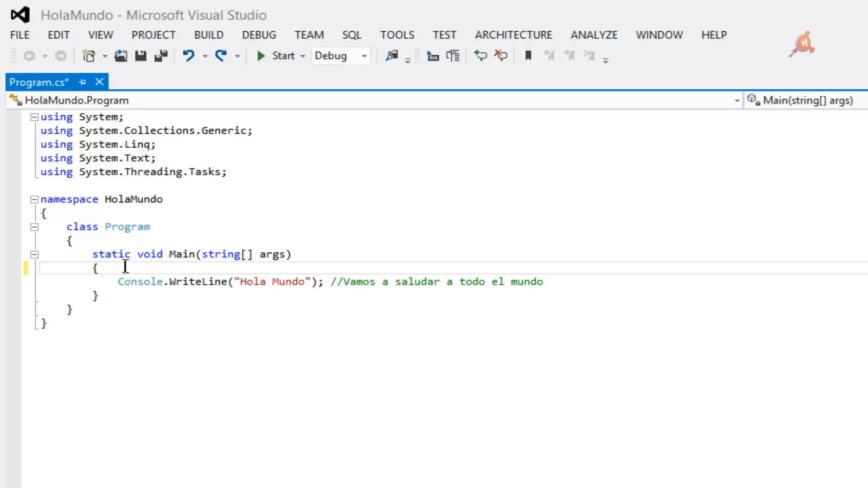
Task: Open the PROJECT menu
Action: pos(153,35)
